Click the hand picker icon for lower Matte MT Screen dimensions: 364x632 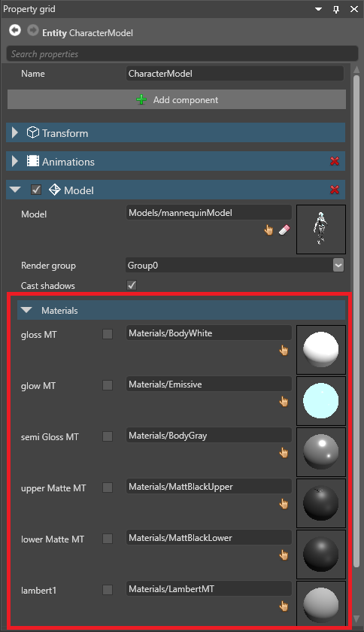pos(284,555)
